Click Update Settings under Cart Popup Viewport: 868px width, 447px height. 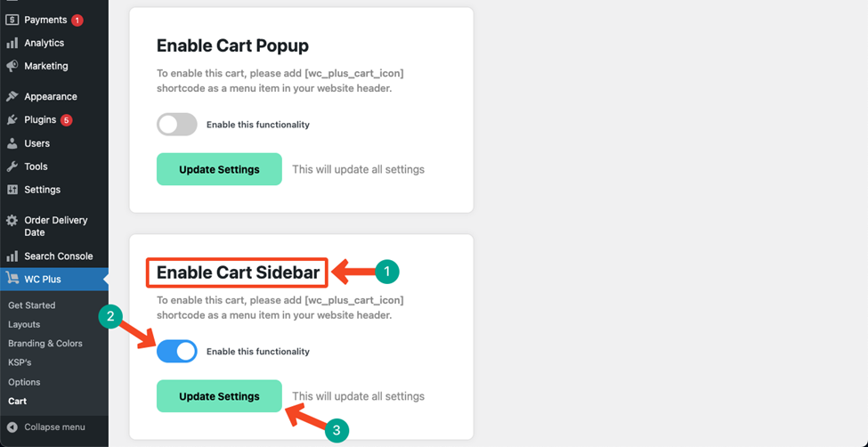[x=219, y=169]
